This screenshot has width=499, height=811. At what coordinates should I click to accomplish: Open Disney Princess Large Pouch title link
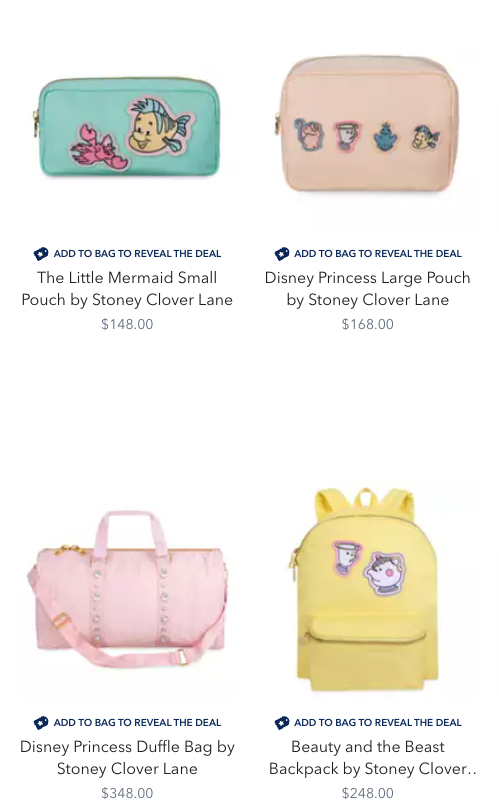click(368, 289)
